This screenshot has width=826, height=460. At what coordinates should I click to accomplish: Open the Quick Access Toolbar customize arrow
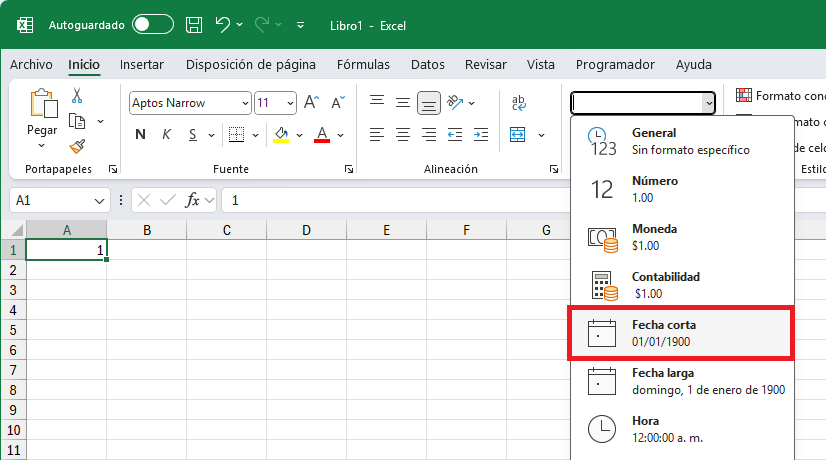300,25
